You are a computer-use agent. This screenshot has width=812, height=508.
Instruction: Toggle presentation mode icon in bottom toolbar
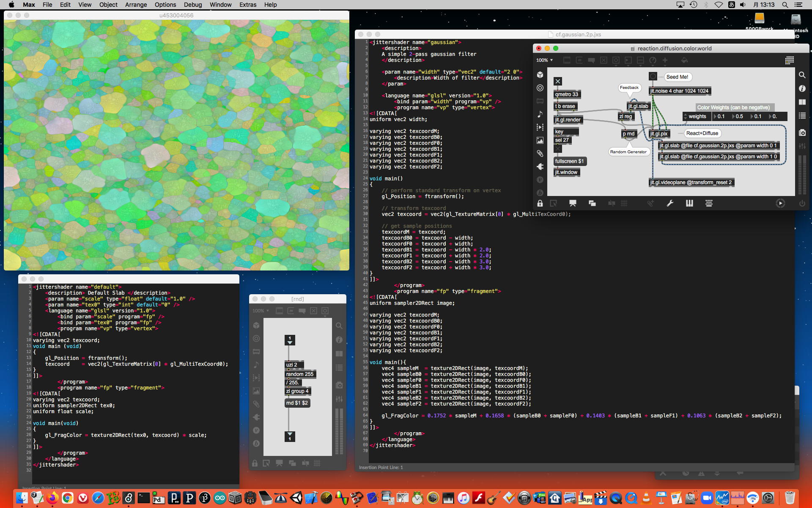point(573,203)
